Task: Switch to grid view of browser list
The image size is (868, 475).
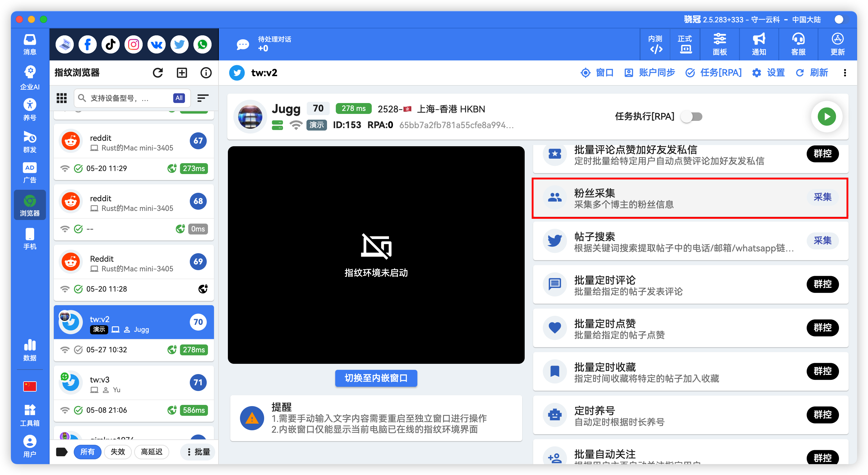Action: click(62, 98)
